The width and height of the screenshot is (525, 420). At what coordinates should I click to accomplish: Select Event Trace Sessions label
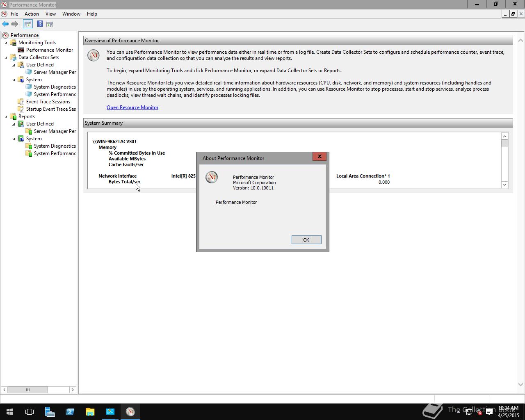[48, 102]
